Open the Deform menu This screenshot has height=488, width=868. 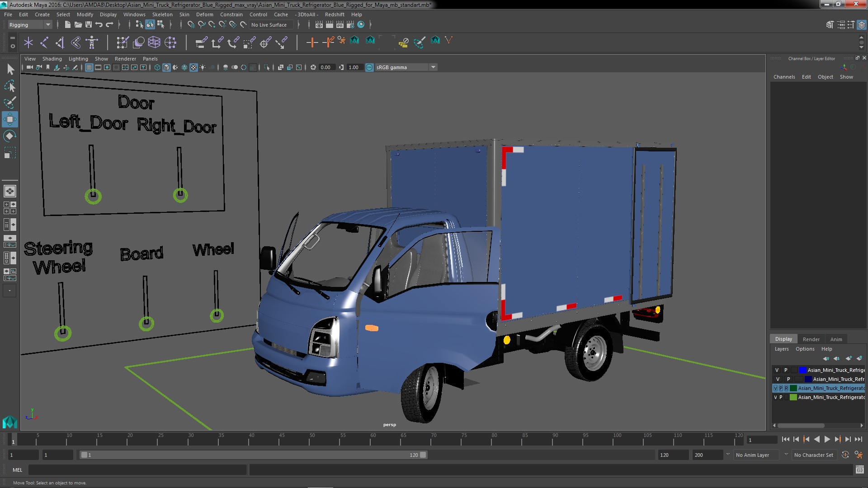click(204, 14)
